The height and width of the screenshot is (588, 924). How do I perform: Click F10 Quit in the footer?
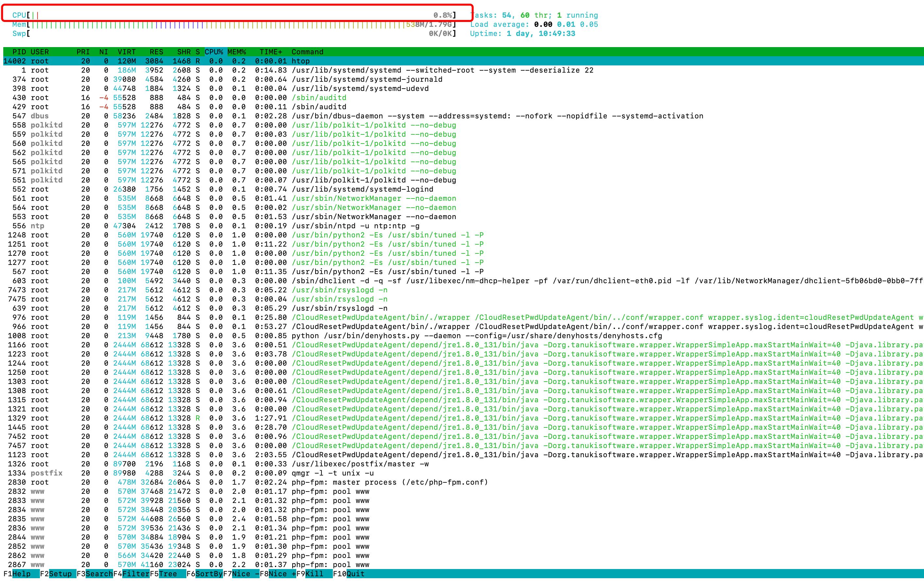pos(349,573)
